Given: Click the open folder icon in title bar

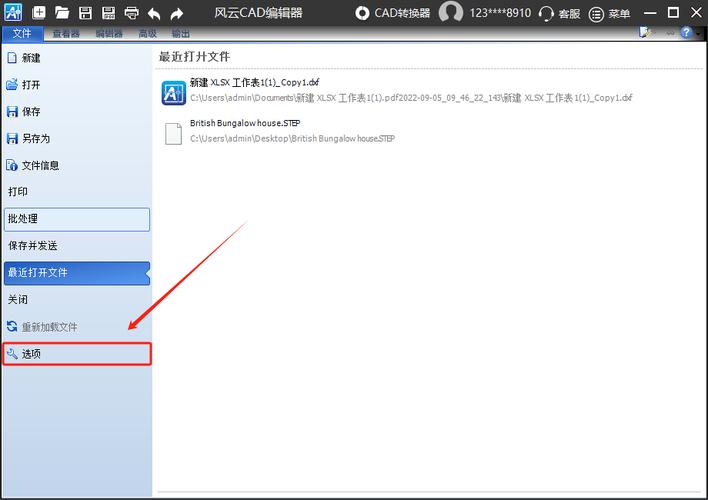Looking at the screenshot, I should point(62,13).
